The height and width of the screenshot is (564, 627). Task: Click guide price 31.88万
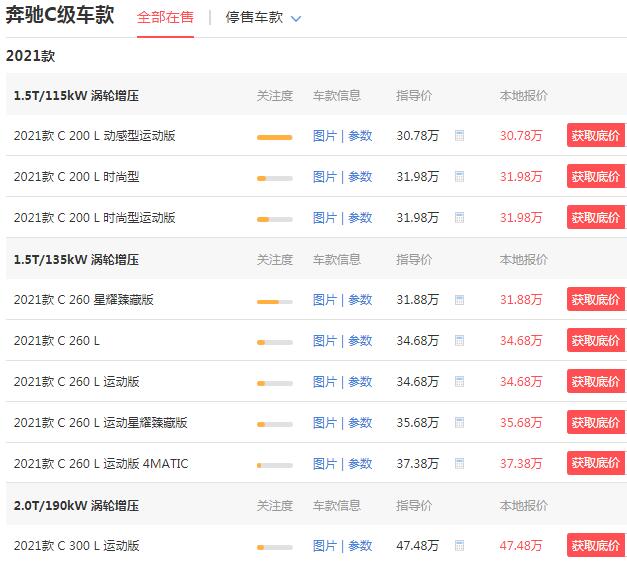tap(417, 300)
